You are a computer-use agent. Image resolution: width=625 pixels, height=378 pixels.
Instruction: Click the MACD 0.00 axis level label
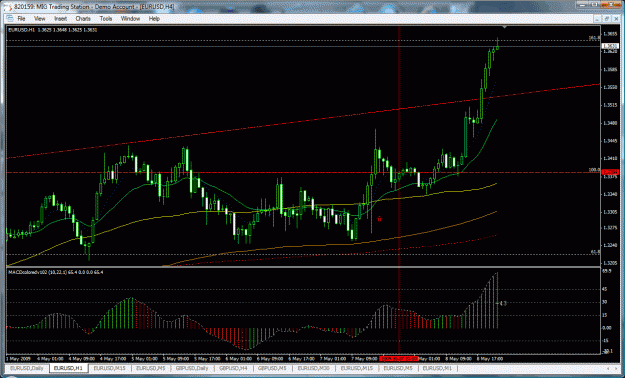click(x=607, y=328)
